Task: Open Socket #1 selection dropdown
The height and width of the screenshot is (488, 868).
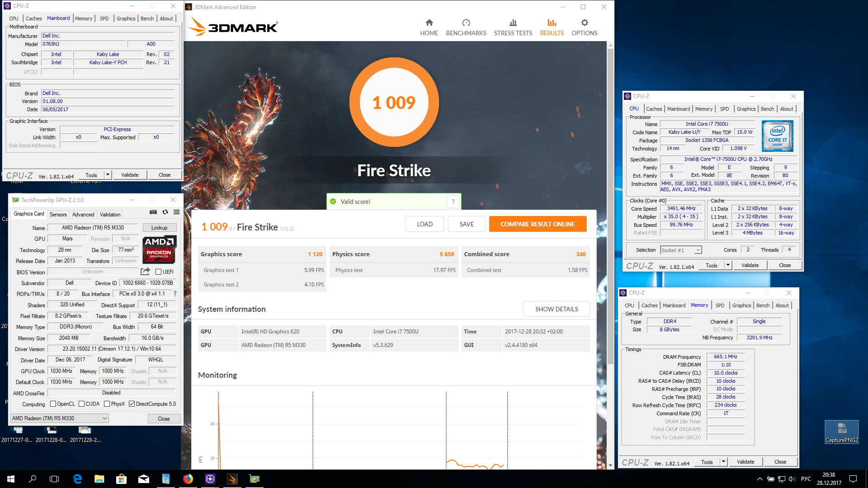Action: 680,250
